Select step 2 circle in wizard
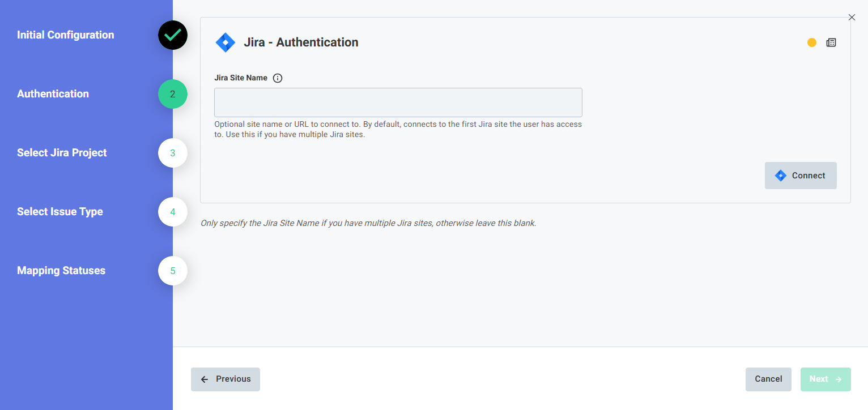 click(173, 94)
